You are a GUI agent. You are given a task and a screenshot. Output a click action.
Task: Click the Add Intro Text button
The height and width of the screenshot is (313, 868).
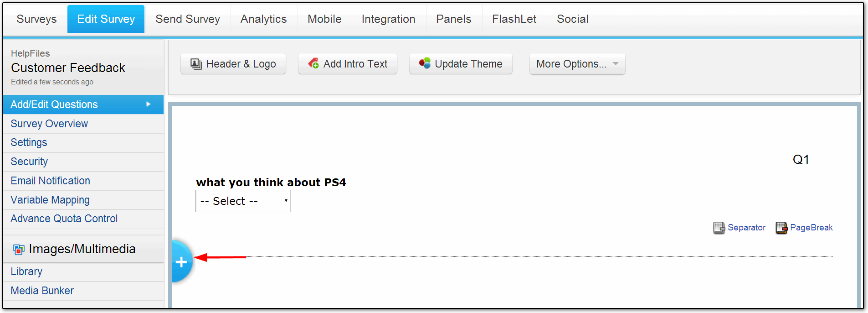348,64
